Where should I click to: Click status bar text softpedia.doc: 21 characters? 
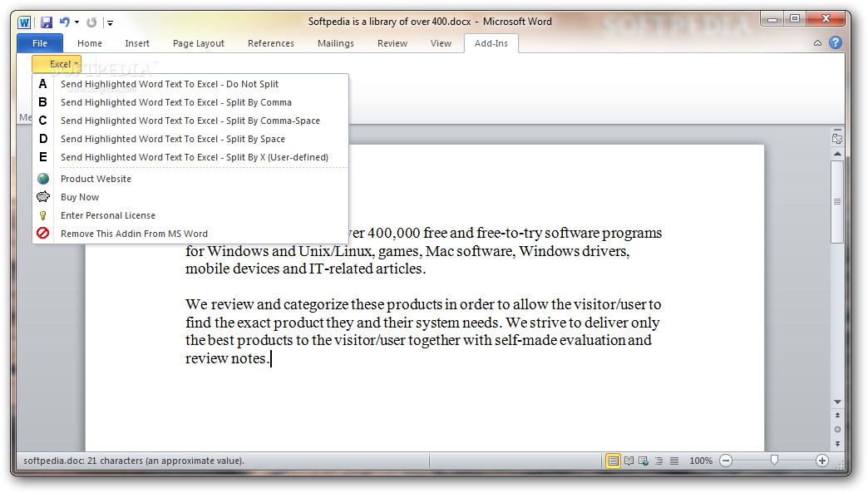tap(133, 461)
